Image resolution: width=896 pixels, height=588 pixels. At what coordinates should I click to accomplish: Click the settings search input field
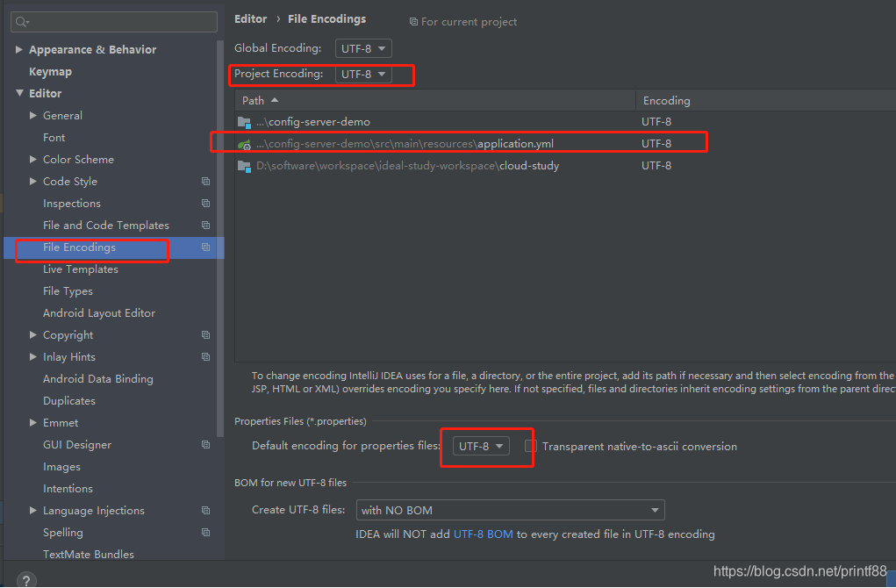[x=114, y=22]
